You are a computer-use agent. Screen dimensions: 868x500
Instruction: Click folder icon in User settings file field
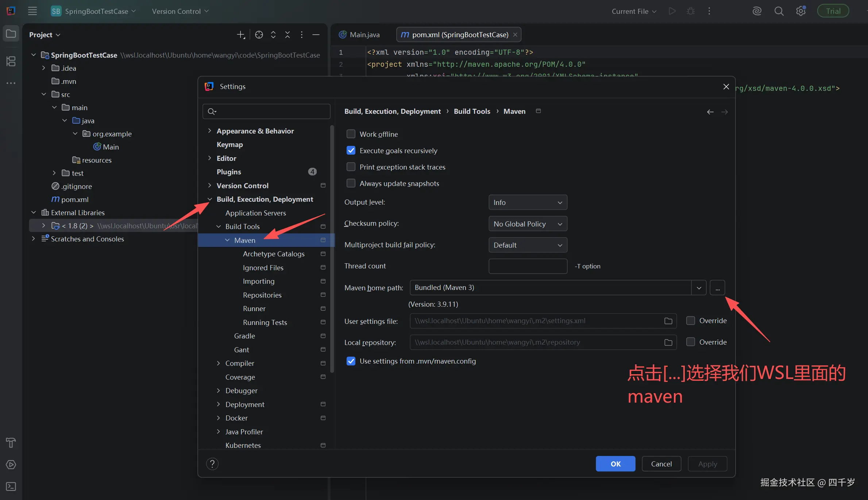pos(668,321)
